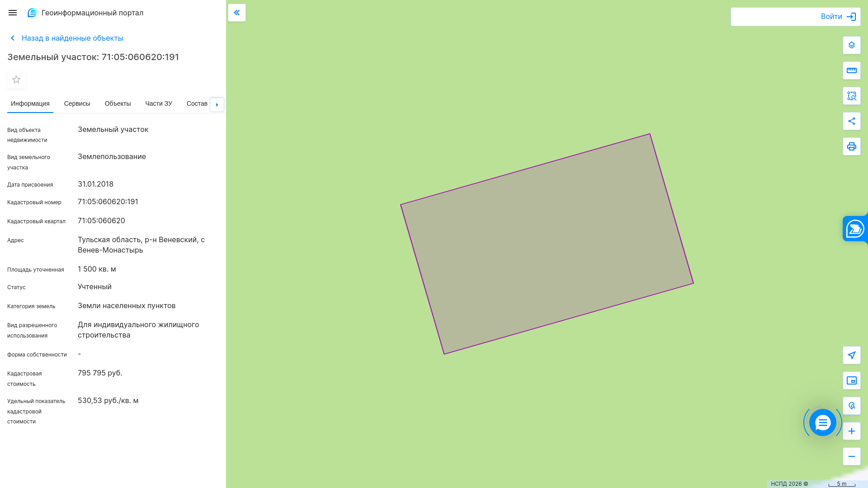Zoom in the map with plus
This screenshot has height=488, width=868.
tap(851, 431)
